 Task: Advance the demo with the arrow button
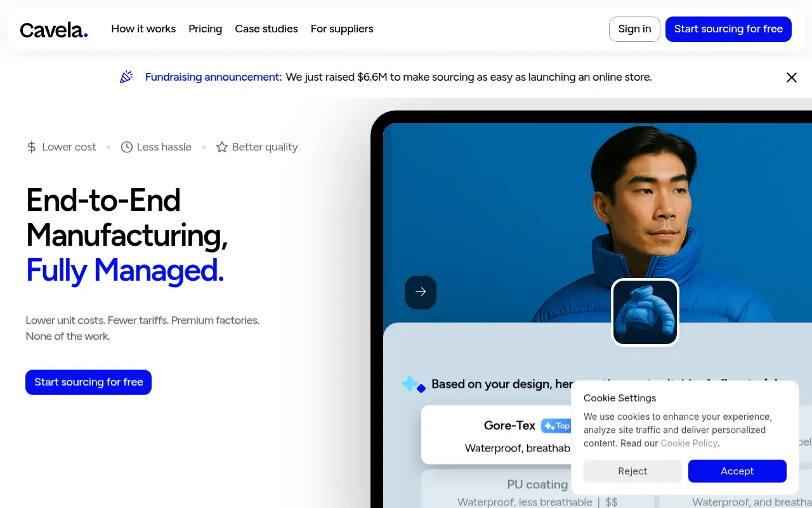[x=421, y=292]
